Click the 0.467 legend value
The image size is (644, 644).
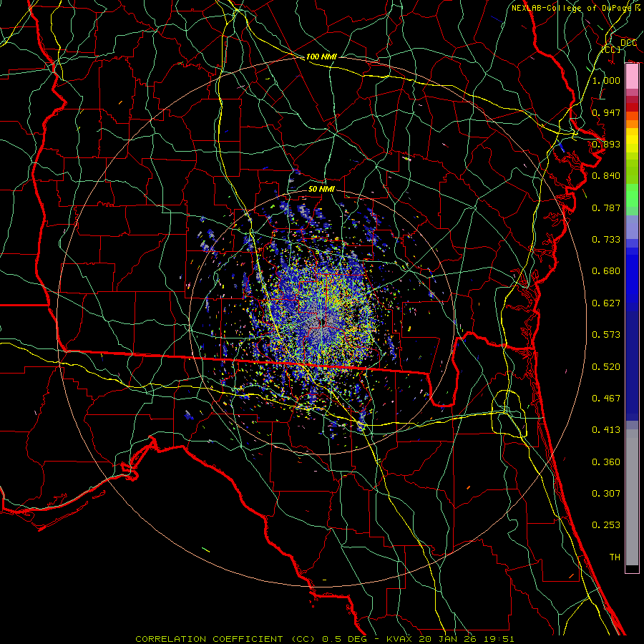coord(606,399)
